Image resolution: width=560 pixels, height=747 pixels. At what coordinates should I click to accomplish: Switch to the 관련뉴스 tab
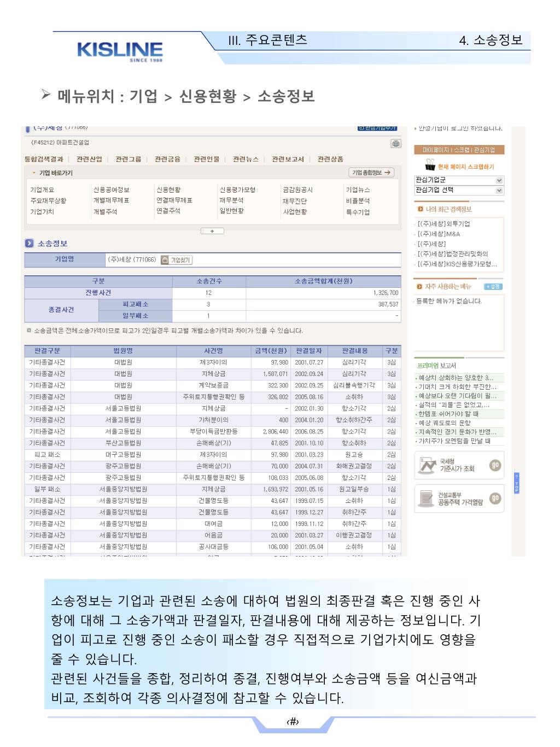pyautogui.click(x=246, y=159)
